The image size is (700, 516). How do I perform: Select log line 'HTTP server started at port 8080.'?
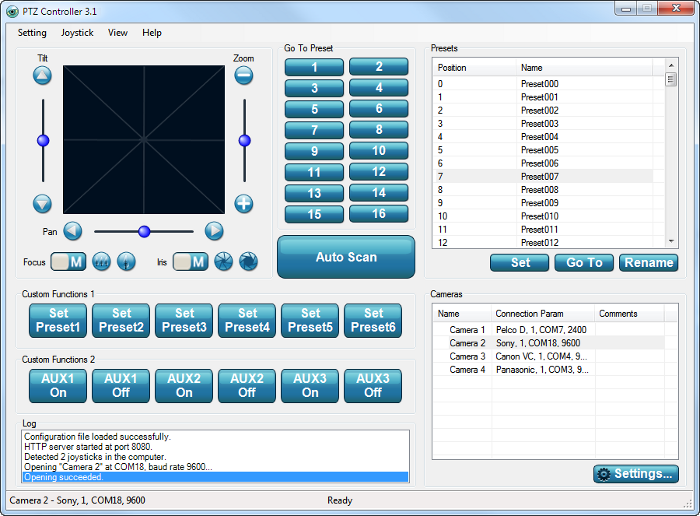coord(215,447)
